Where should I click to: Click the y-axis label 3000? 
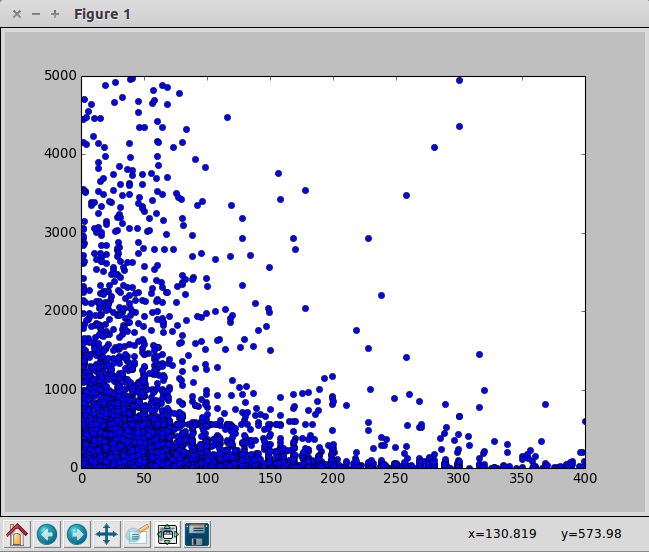coord(60,233)
